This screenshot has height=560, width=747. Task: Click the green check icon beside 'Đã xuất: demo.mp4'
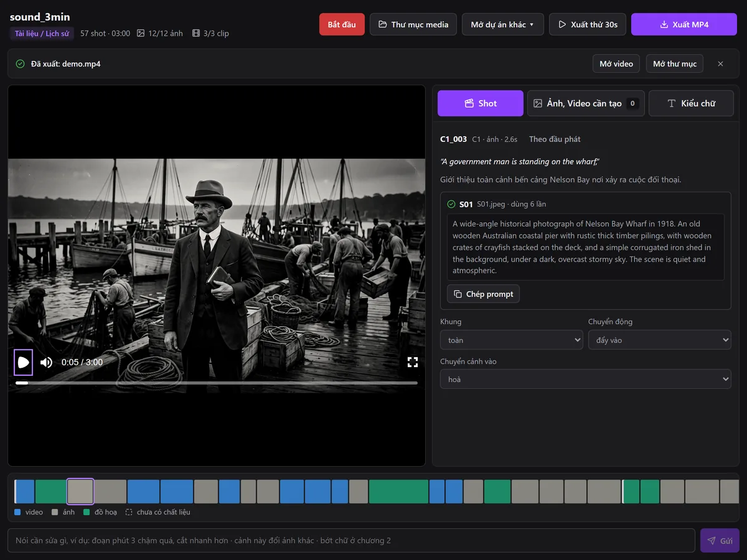[x=21, y=63]
